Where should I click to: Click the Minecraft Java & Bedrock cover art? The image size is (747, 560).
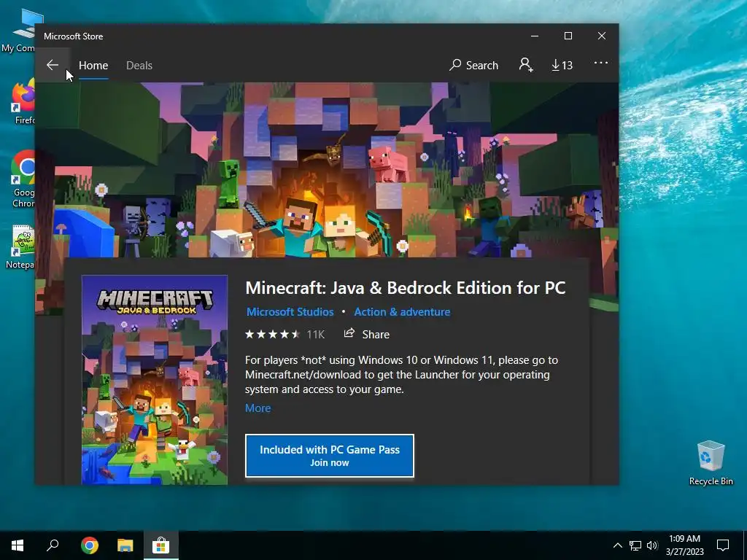155,380
